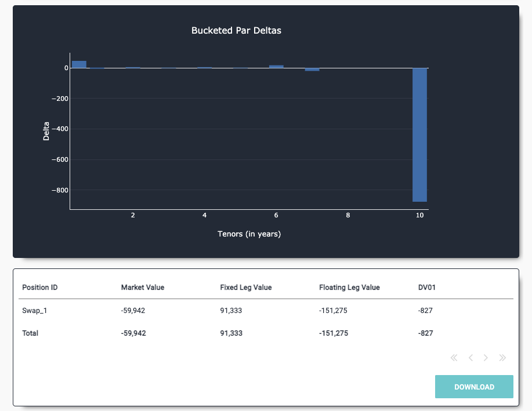Click the Delta y-axis label
Viewport: 532px width, 411px height.
[46, 131]
